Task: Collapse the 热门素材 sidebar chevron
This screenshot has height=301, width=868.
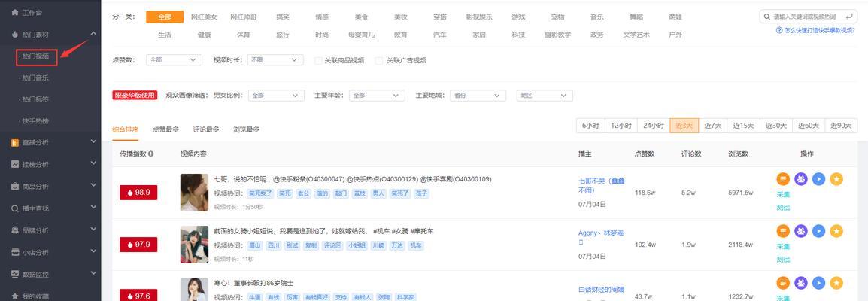Action: (x=93, y=34)
